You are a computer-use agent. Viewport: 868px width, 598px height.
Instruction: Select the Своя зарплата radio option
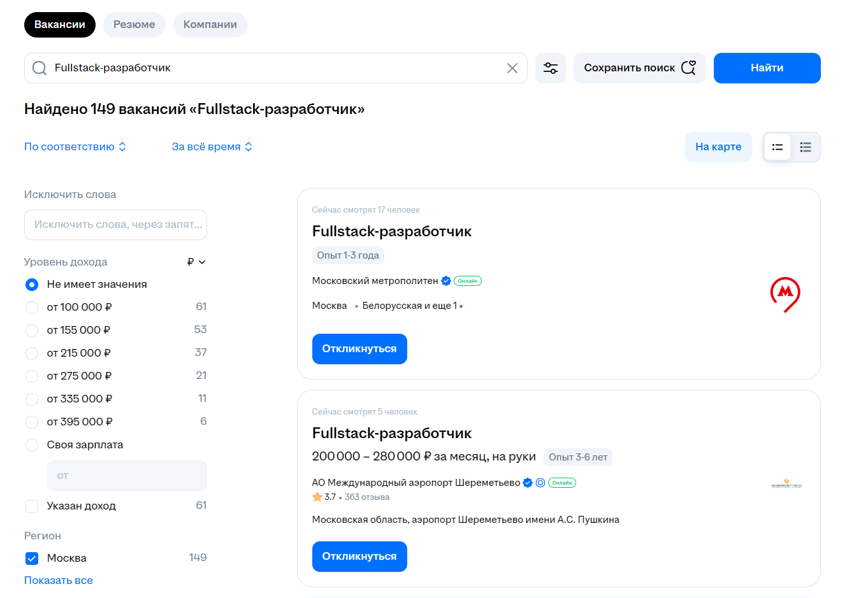(32, 445)
